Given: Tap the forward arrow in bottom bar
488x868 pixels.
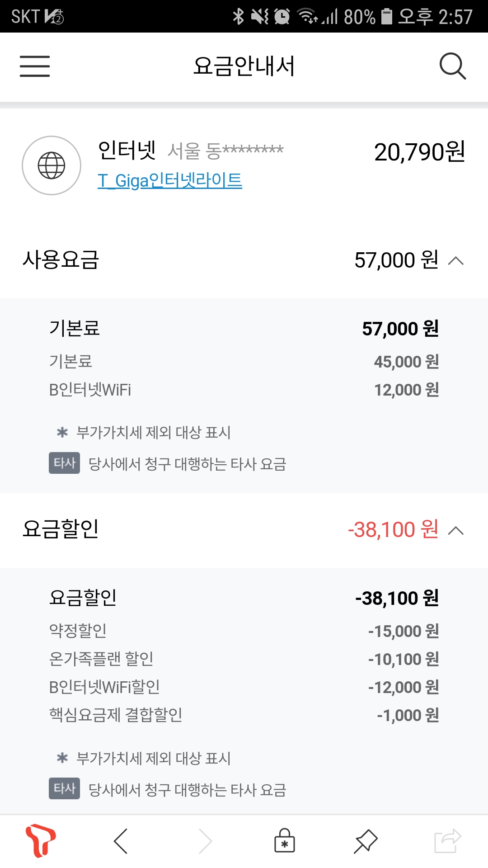Looking at the screenshot, I should 205,841.
